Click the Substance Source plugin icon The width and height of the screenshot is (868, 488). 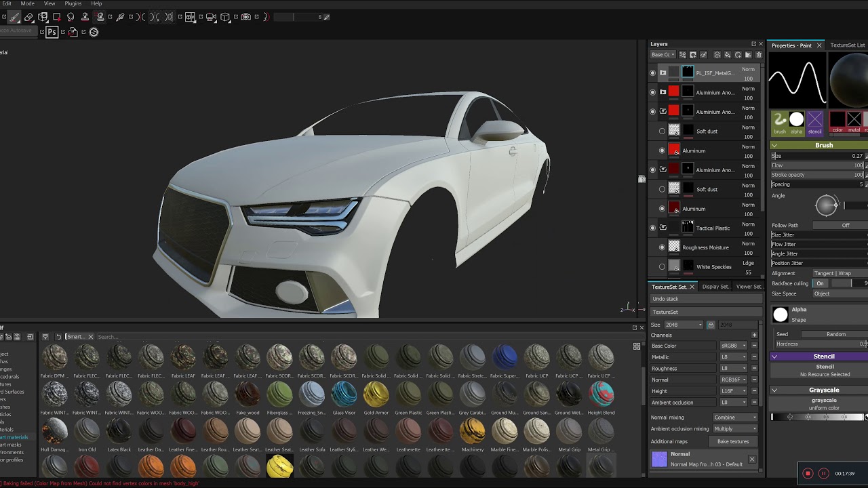pos(94,32)
